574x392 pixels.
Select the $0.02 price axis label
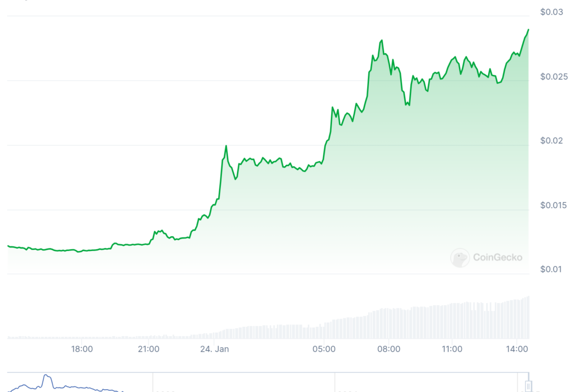551,141
